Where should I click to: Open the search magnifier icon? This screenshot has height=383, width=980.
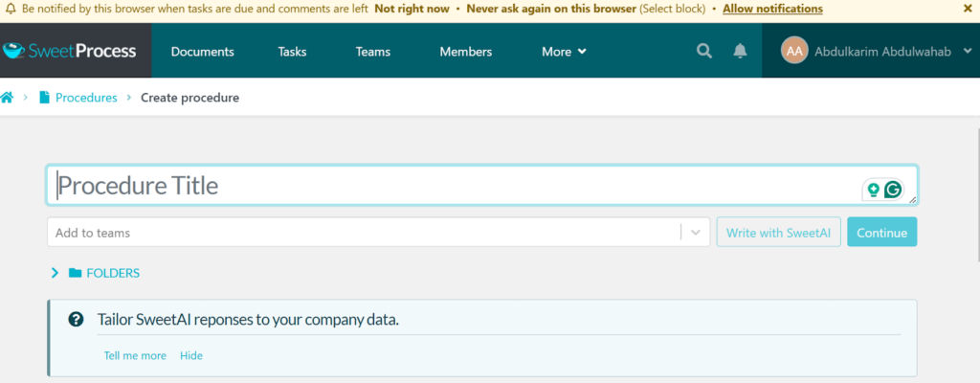[704, 52]
